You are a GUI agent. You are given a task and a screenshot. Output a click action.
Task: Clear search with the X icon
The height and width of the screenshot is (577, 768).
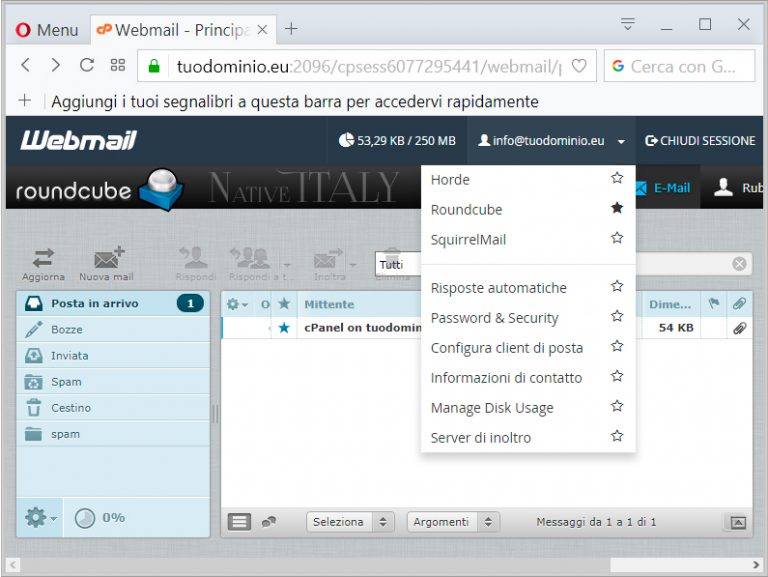click(x=739, y=264)
